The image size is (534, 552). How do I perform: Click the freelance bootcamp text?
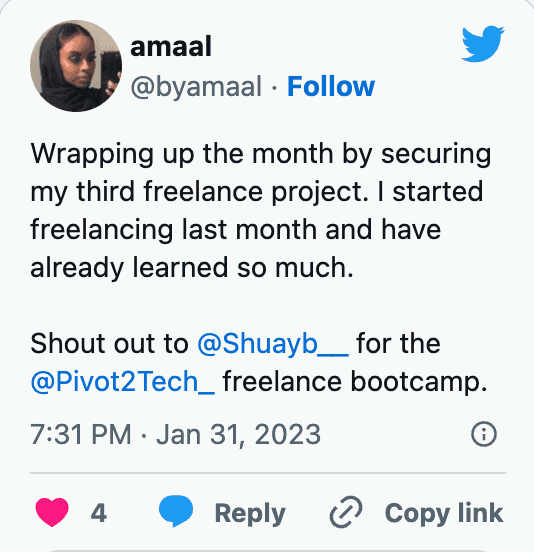tap(355, 382)
